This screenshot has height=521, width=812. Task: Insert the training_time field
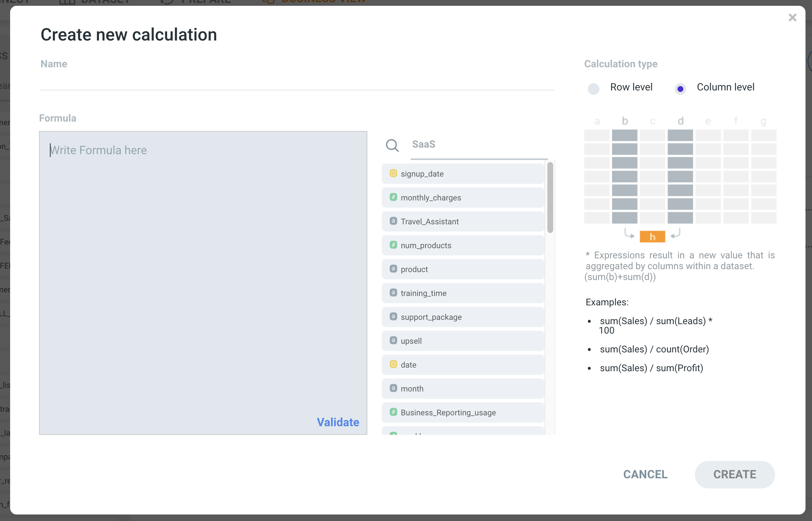tap(463, 293)
